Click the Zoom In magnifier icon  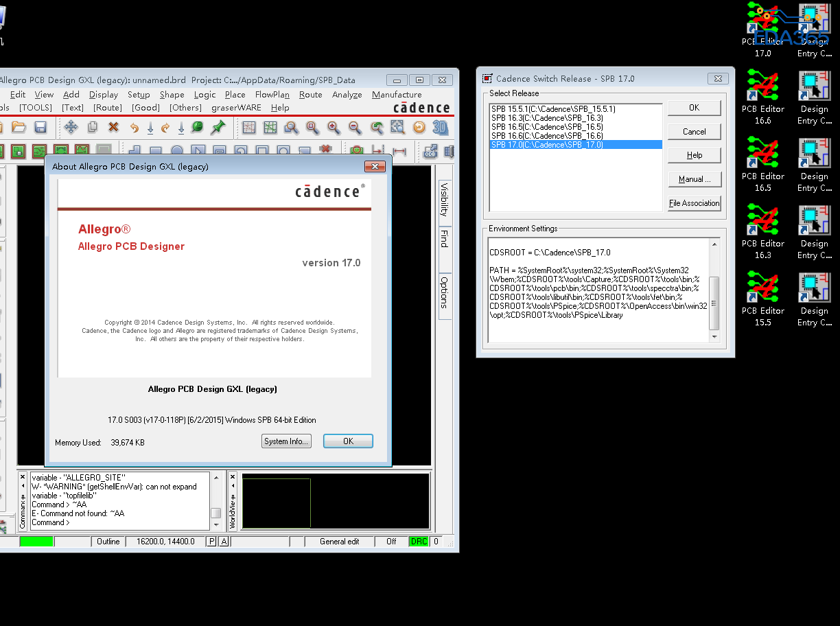pos(334,127)
